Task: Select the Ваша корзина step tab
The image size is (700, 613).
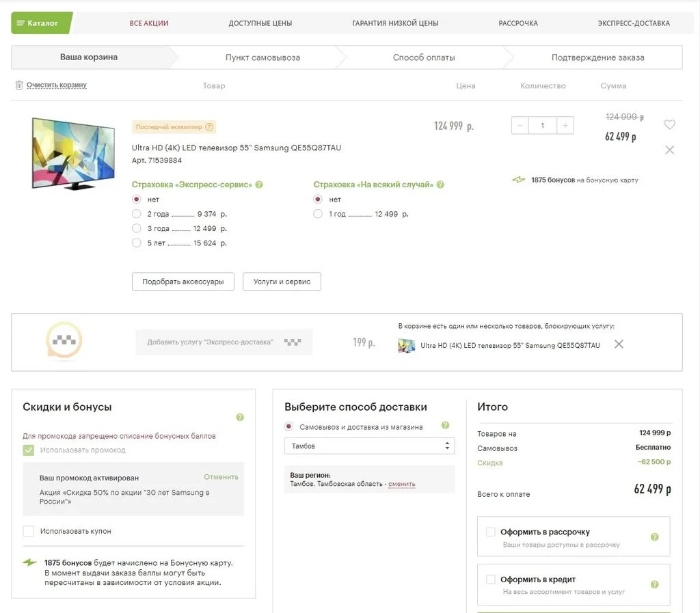Action: (x=89, y=57)
